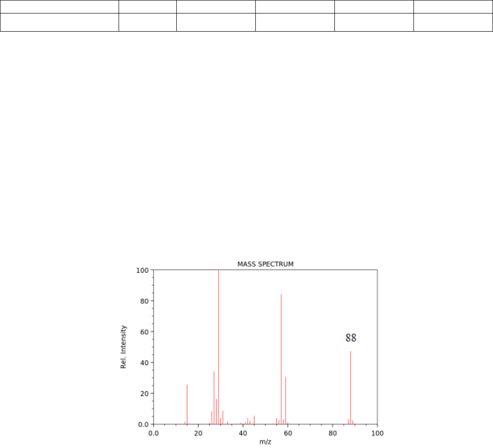This screenshot has width=493, height=448.
Task: Select the "m/z" x-axis label
Action: coord(265,441)
